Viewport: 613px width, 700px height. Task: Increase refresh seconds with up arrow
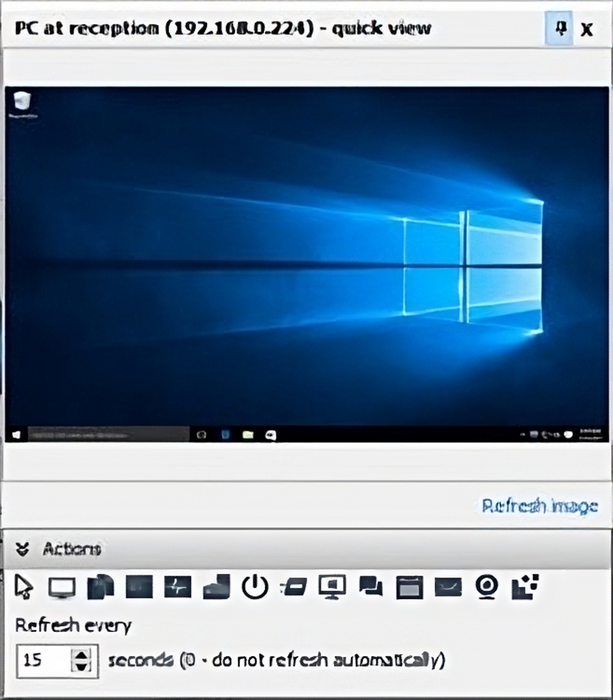click(x=81, y=654)
